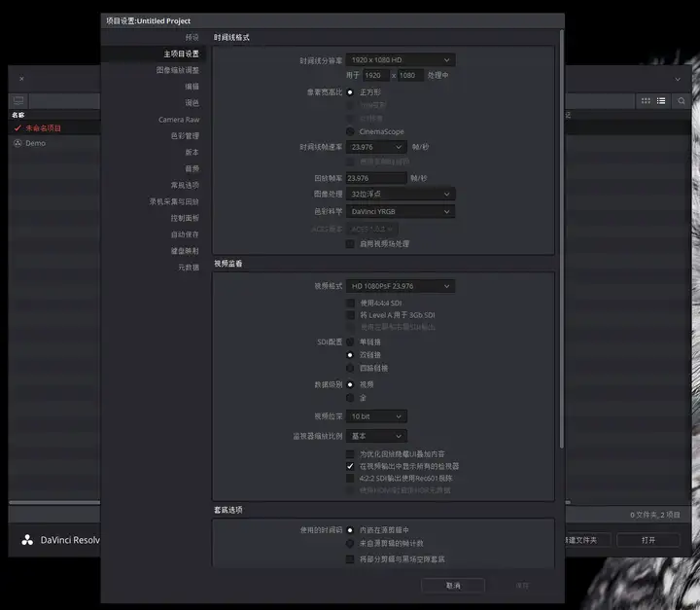
Task: Set data level to 视频
Action: [x=350, y=384]
